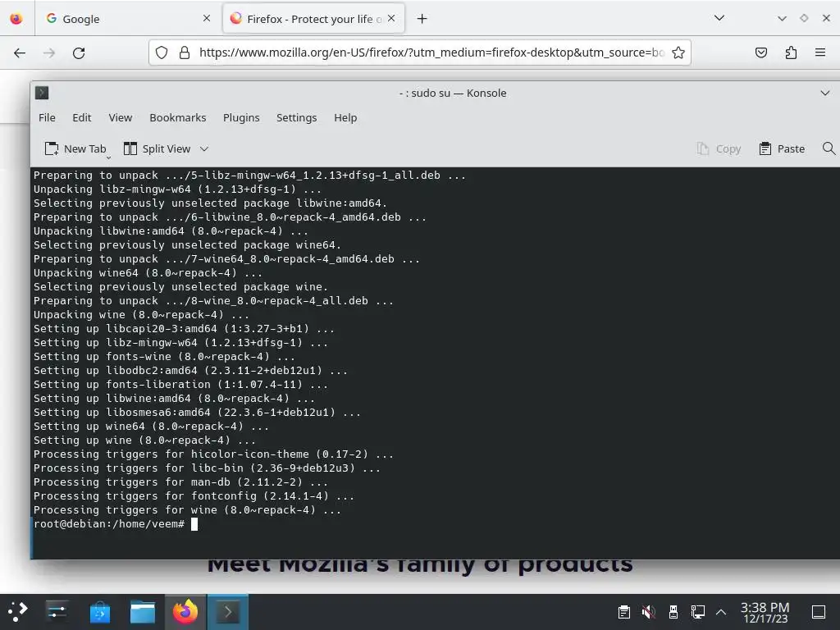Click the muted volume tray icon

tap(648, 612)
